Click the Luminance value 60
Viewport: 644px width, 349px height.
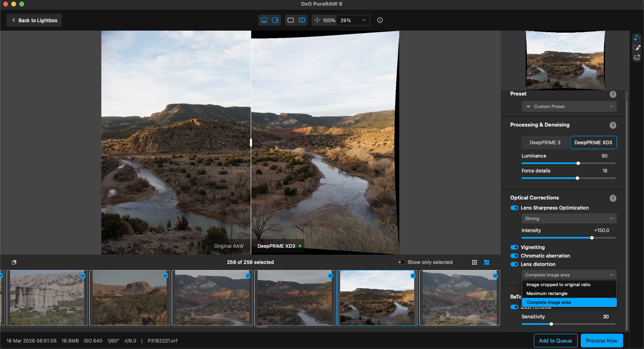tap(605, 156)
